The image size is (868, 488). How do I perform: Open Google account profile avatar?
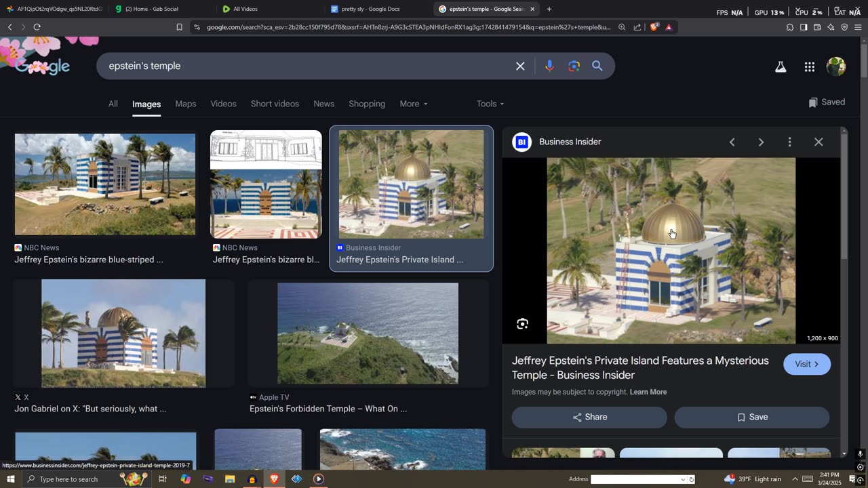coord(836,66)
